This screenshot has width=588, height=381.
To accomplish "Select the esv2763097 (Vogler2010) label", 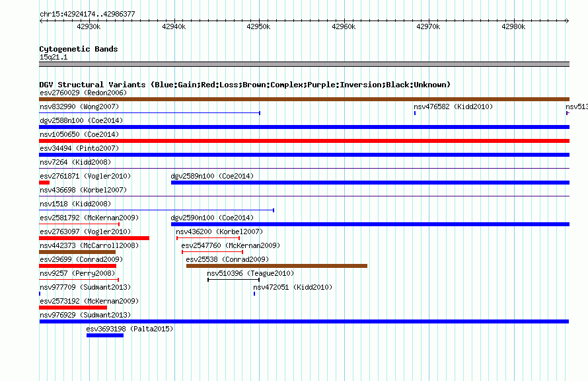I will coord(85,232).
